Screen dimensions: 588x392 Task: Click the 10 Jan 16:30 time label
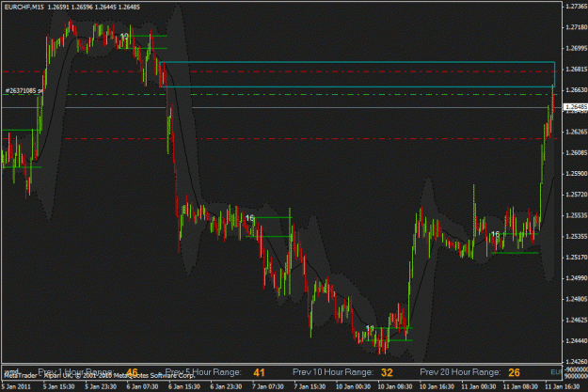click(x=437, y=386)
